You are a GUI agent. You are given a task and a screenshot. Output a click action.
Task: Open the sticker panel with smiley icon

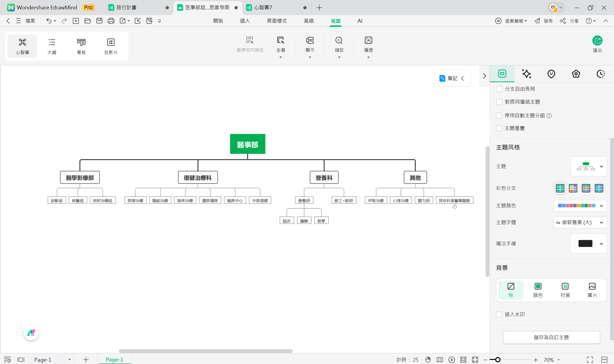(551, 74)
